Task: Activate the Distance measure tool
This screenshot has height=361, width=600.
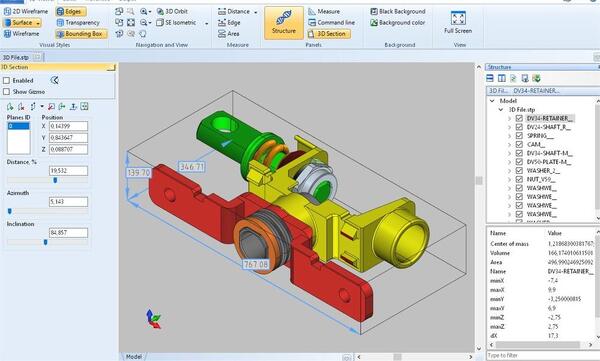Action: pyautogui.click(x=237, y=11)
